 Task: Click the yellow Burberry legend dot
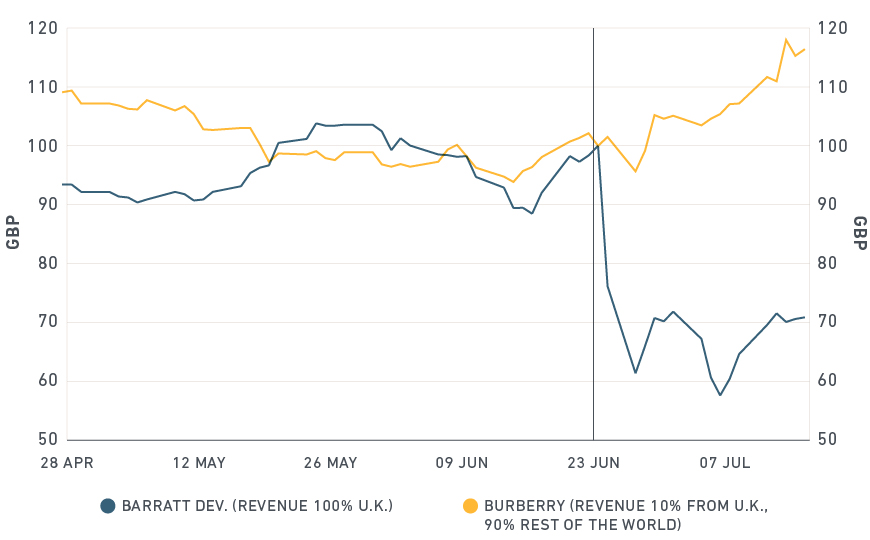click(x=470, y=506)
